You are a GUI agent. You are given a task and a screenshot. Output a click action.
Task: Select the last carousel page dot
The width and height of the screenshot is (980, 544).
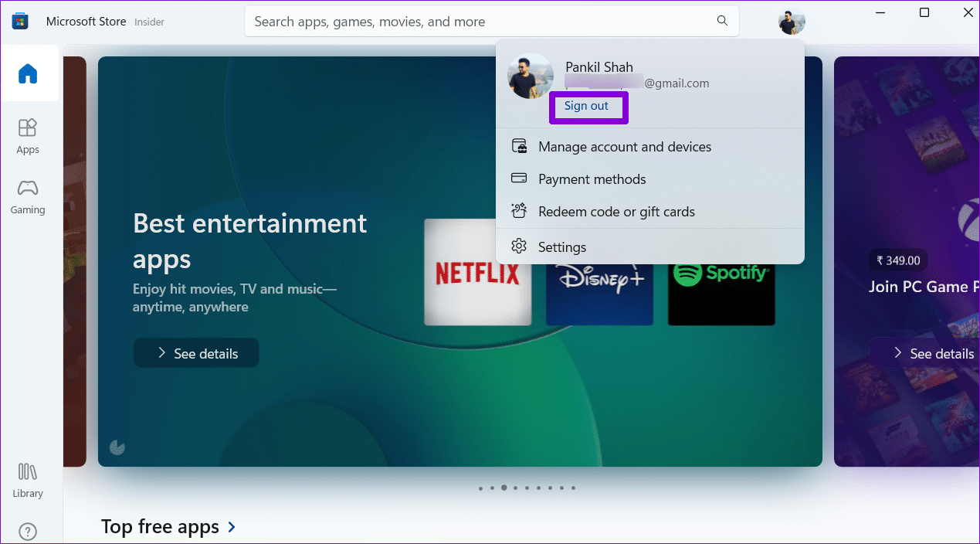(573, 488)
